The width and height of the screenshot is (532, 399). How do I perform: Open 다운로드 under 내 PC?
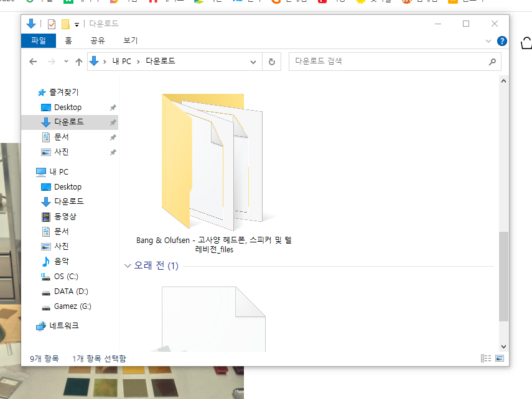tap(69, 201)
